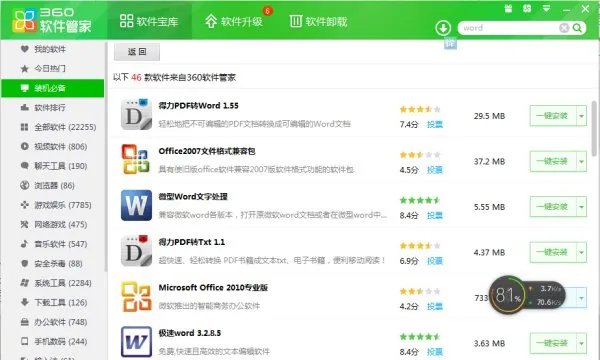Open 聊天工具 (190) category
Image resolution: width=600 pixels, height=360 pixels.
click(x=53, y=166)
